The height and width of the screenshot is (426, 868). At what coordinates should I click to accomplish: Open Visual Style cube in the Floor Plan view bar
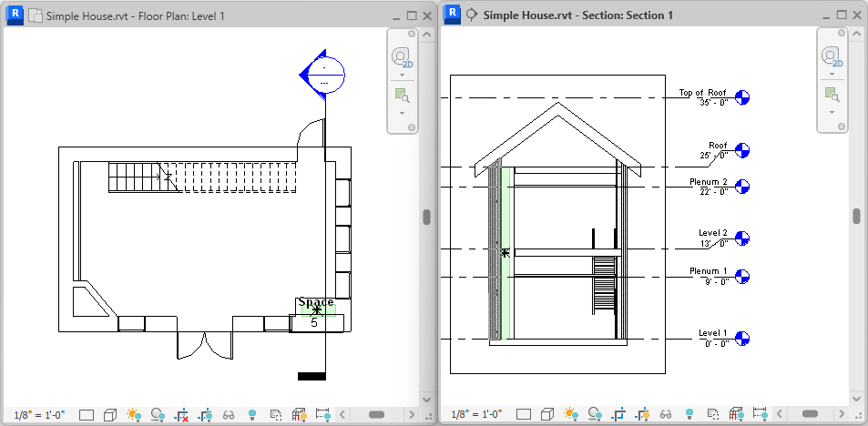point(111,414)
